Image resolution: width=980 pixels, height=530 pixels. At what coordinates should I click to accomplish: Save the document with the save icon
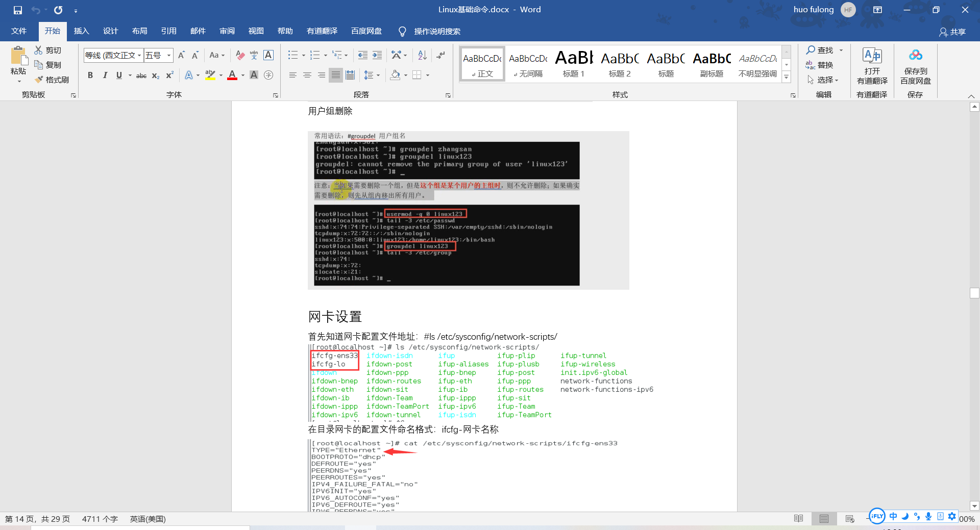[18, 10]
